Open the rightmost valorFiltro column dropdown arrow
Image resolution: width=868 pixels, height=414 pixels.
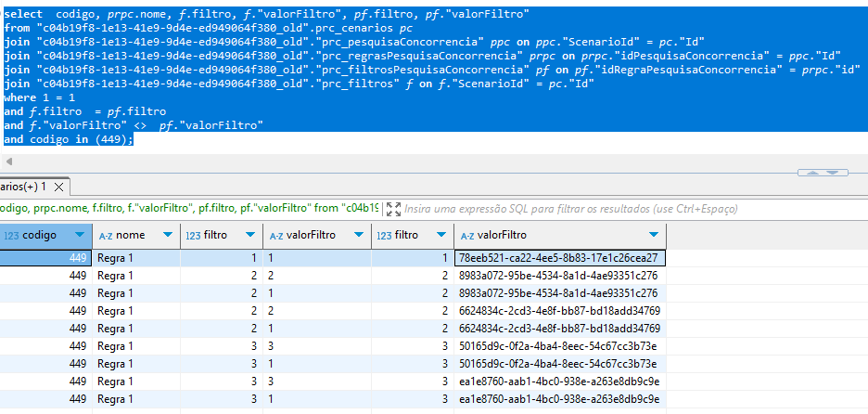point(654,236)
